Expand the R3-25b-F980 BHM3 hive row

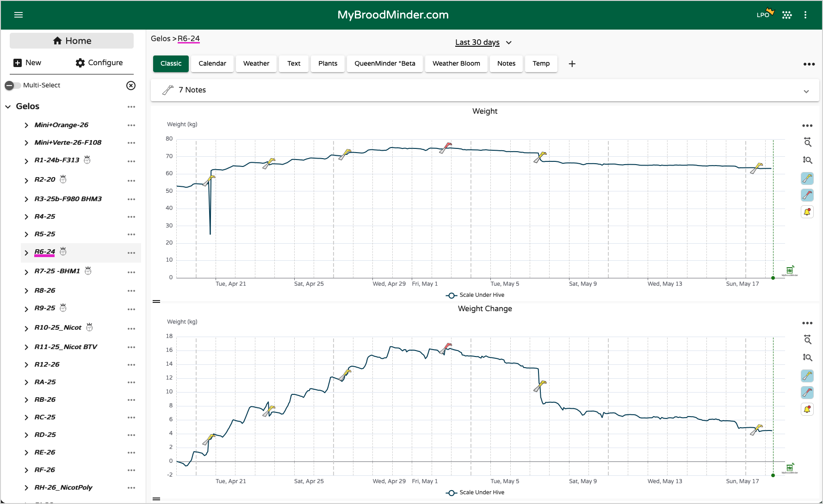tap(26, 199)
